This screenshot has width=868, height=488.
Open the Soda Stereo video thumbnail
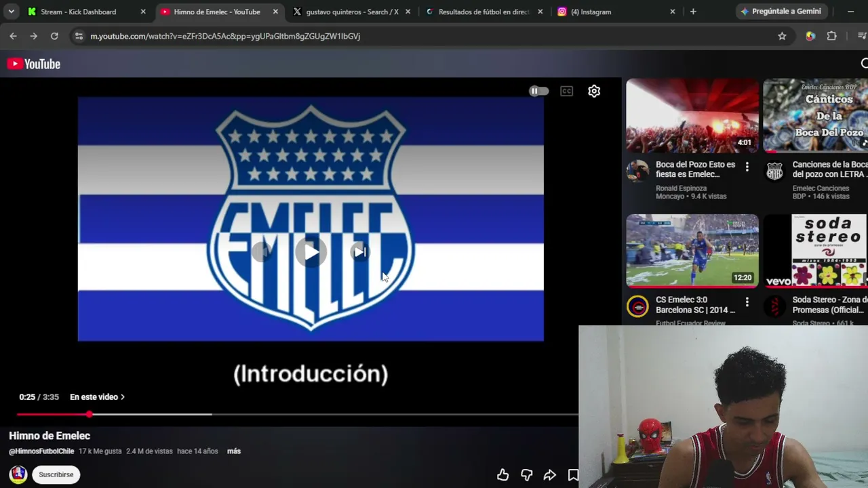pyautogui.click(x=815, y=251)
